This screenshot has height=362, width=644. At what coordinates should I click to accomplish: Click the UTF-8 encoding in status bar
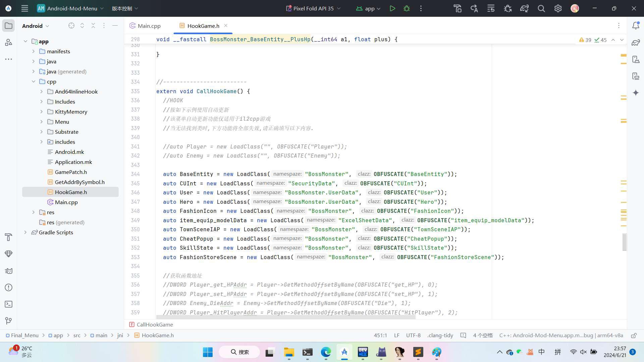point(413,336)
